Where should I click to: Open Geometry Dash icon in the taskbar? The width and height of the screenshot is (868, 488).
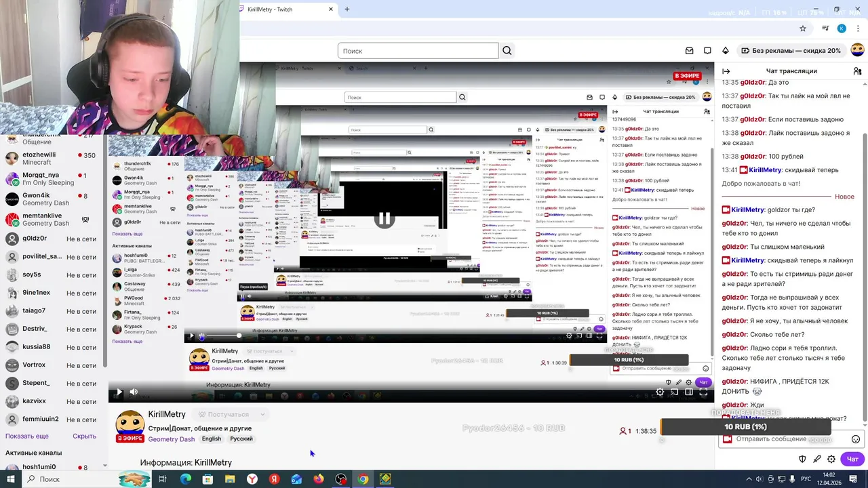(x=385, y=479)
